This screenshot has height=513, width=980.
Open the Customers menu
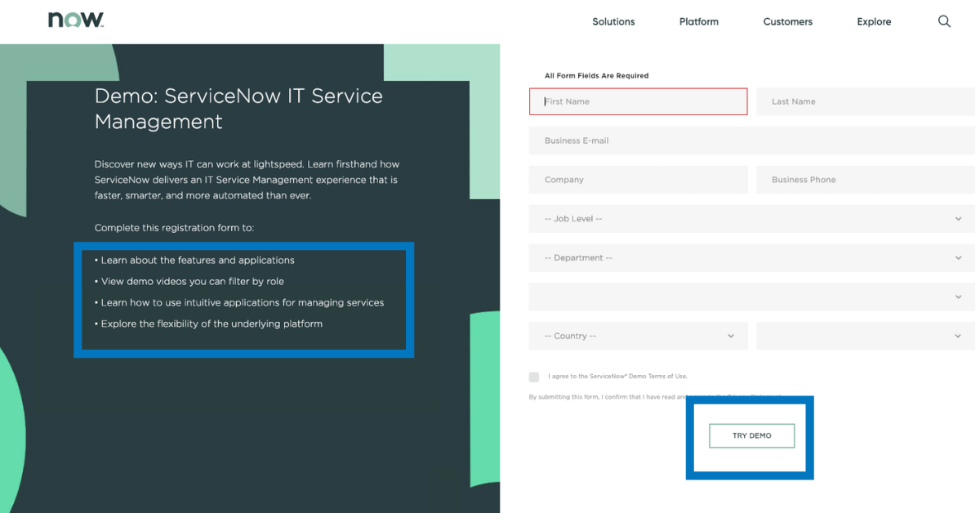pos(788,22)
